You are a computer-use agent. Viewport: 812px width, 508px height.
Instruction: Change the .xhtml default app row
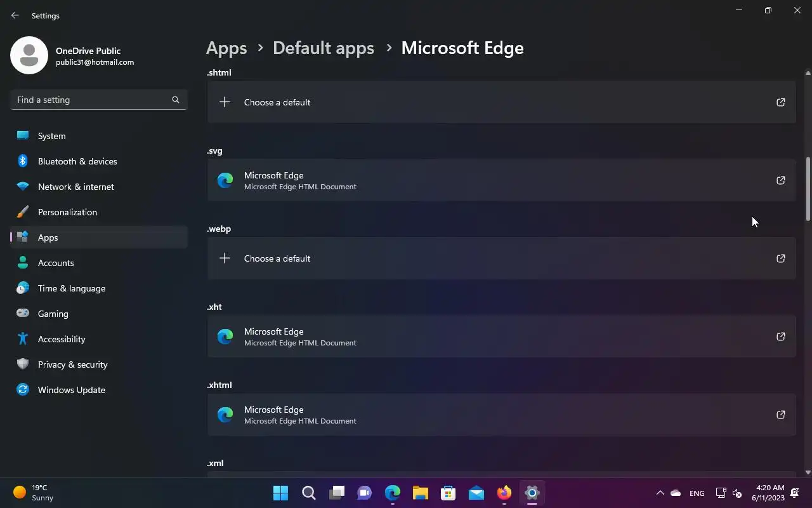(x=501, y=415)
